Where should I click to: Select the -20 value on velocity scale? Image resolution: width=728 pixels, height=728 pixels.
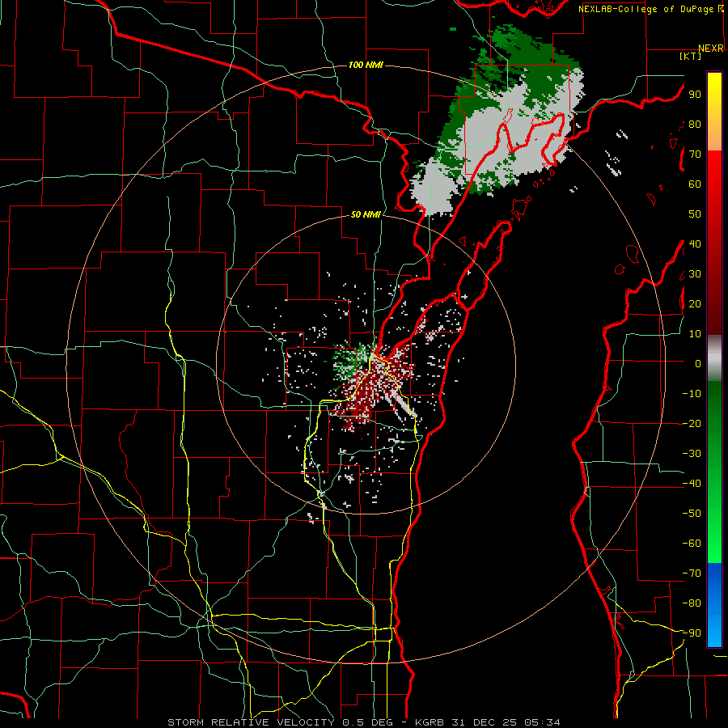click(692, 424)
